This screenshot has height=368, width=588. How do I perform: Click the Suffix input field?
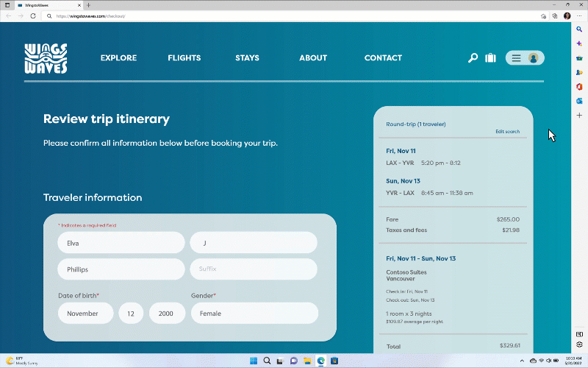coord(254,269)
